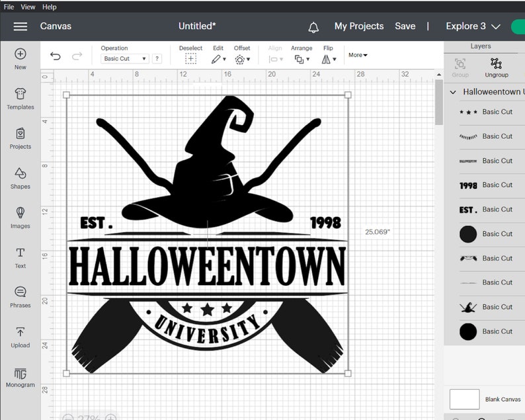Image resolution: width=525 pixels, height=420 pixels.
Task: Click the Edit pencil icon
Action: tap(216, 60)
